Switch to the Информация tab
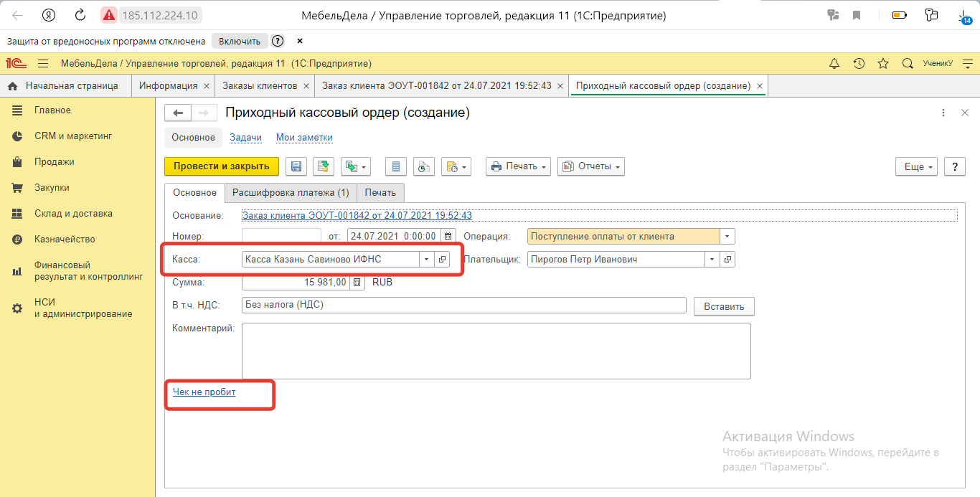 [168, 86]
